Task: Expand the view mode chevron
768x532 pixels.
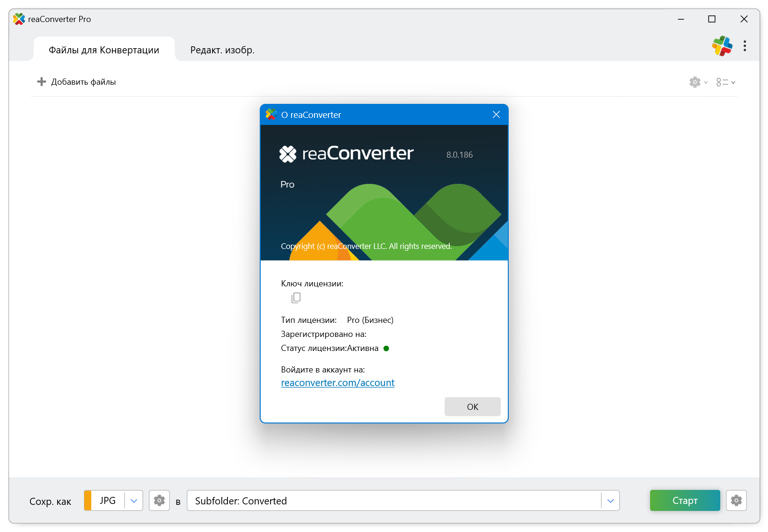Action: tap(733, 82)
